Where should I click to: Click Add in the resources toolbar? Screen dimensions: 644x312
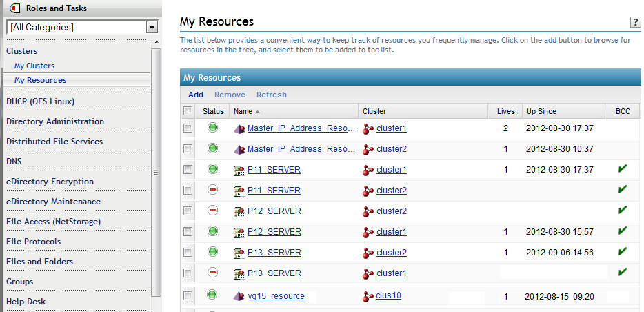click(196, 95)
